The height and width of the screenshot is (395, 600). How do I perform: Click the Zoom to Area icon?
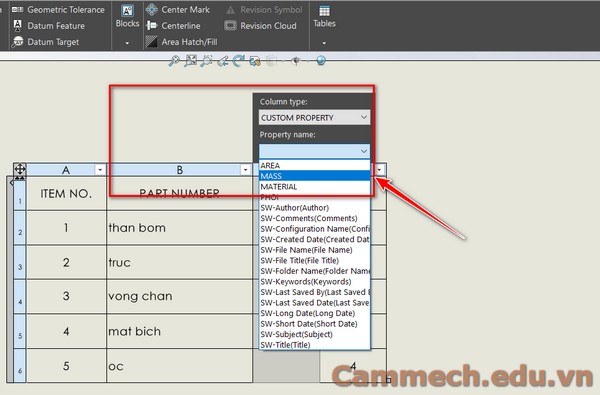click(x=191, y=61)
